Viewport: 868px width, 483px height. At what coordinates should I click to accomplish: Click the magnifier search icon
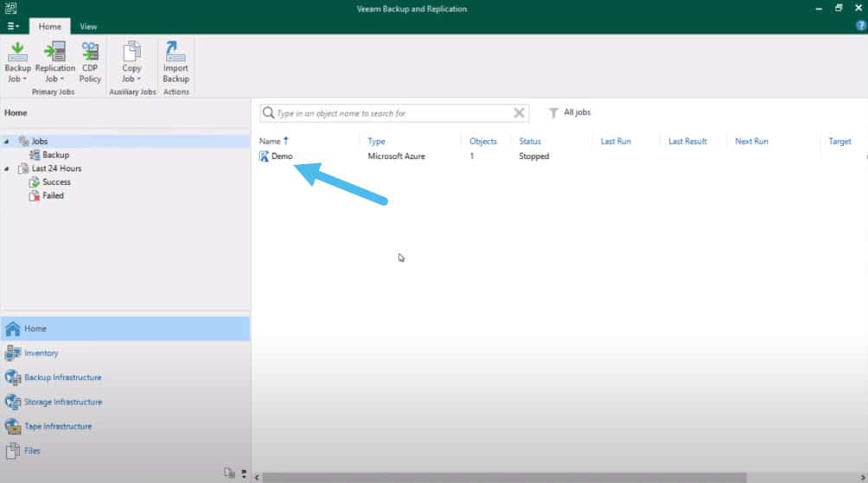tap(269, 113)
